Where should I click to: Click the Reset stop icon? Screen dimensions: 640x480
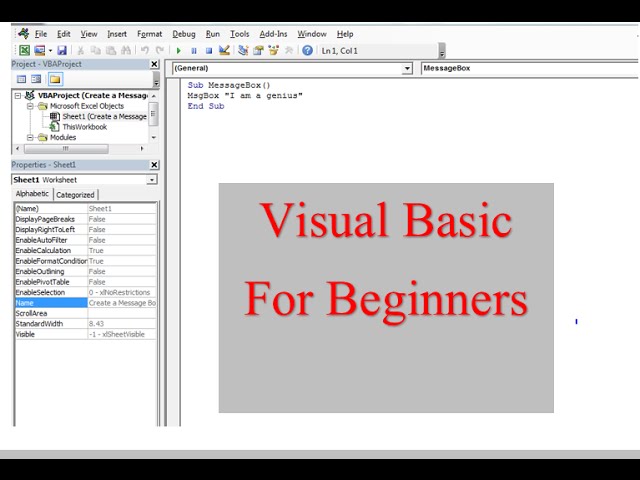click(x=209, y=51)
